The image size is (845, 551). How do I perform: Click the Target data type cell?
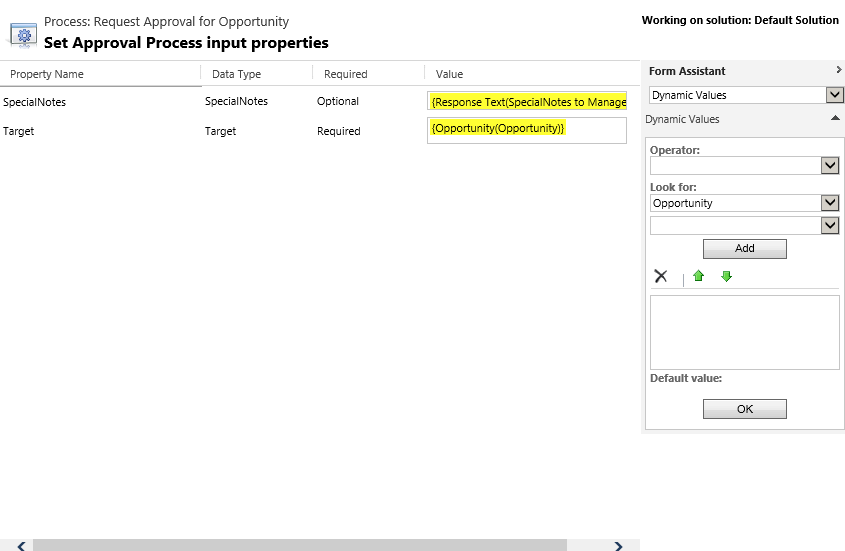pyautogui.click(x=220, y=131)
